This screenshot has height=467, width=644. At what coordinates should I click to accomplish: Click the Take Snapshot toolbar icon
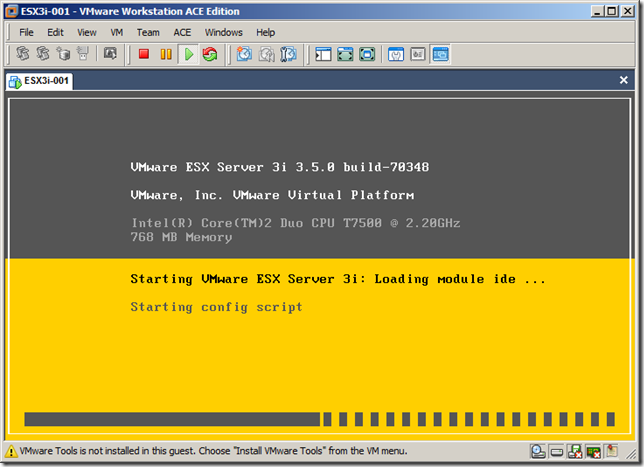pos(244,54)
